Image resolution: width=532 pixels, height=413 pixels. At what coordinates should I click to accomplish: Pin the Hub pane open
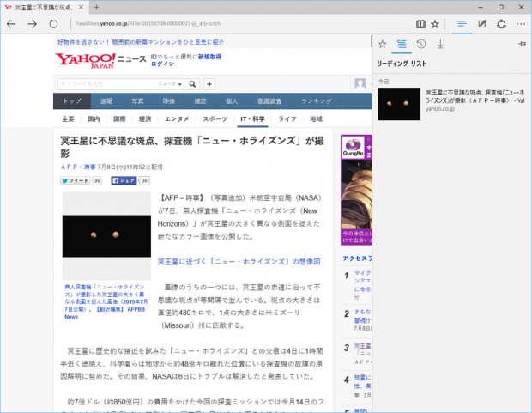tap(523, 44)
